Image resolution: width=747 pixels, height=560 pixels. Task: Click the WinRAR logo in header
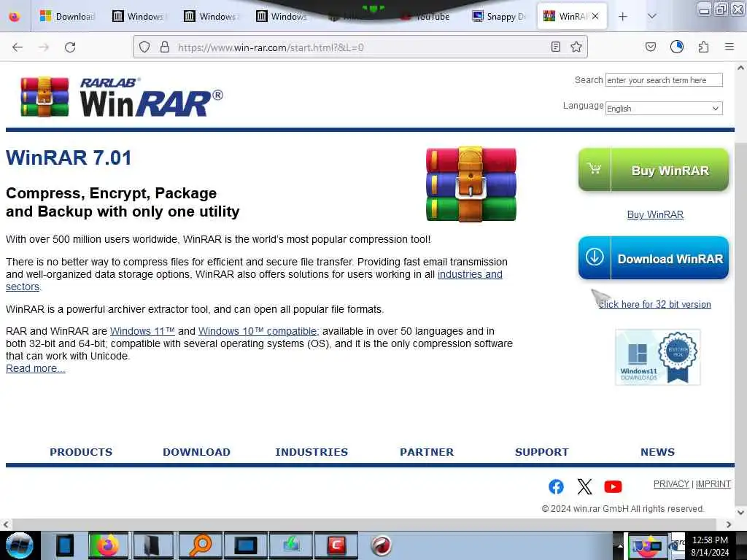coord(122,97)
